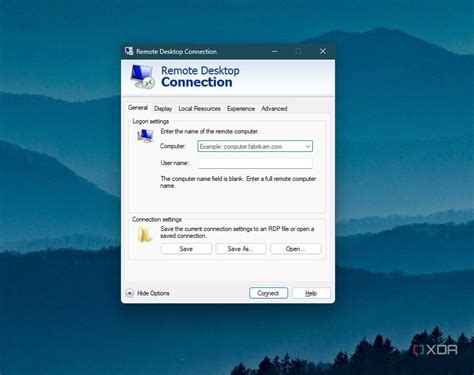Click the 'Save the current connection settings' description
The height and width of the screenshot is (375, 474).
click(x=237, y=232)
